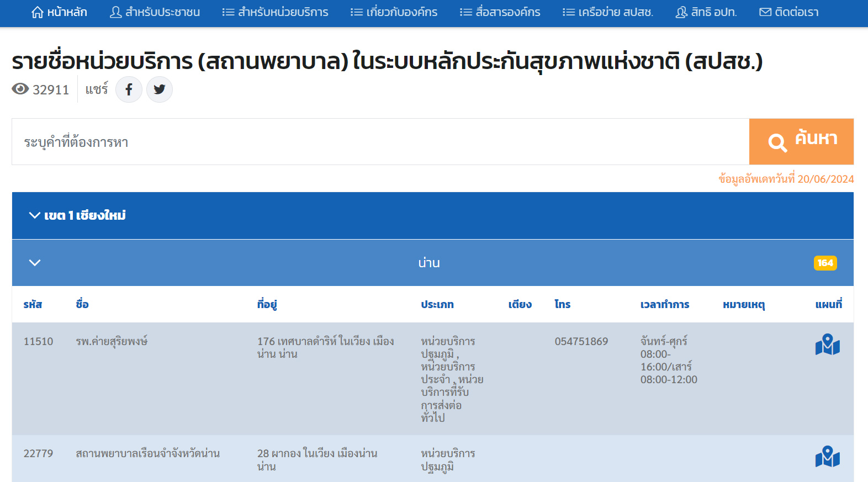Click the โทร column header
Image resolution: width=868 pixels, height=482 pixels.
(563, 304)
